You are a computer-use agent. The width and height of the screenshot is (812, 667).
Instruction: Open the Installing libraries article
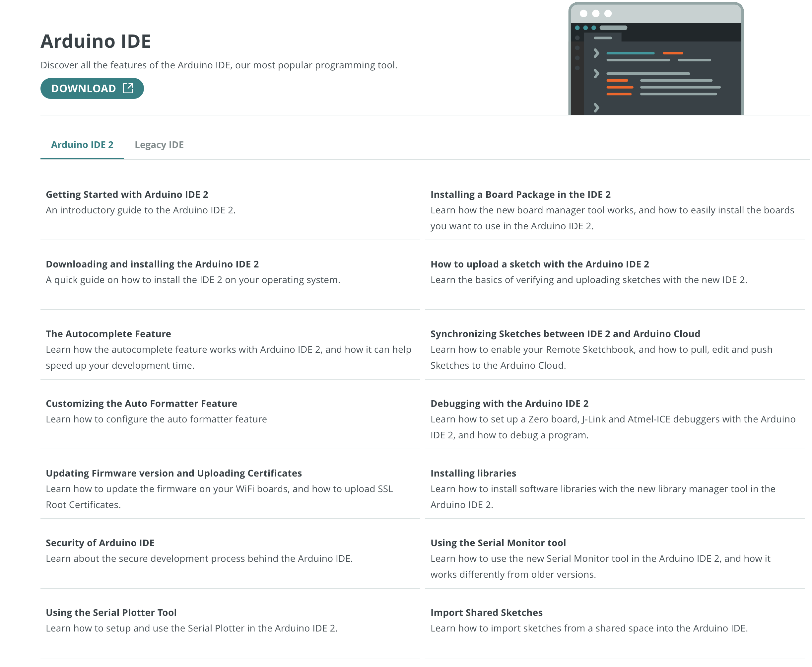[473, 473]
